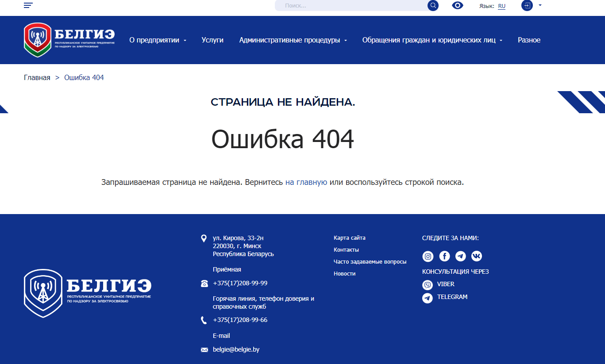Viewport: 605px width, 364px height.
Task: Open the Карта сайта footer link
Action: coord(349,238)
